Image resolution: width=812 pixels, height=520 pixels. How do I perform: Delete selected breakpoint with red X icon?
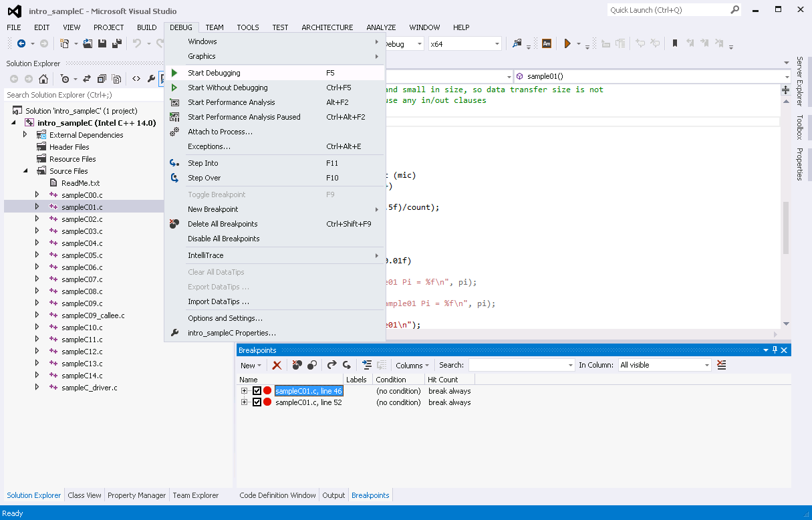click(x=277, y=365)
